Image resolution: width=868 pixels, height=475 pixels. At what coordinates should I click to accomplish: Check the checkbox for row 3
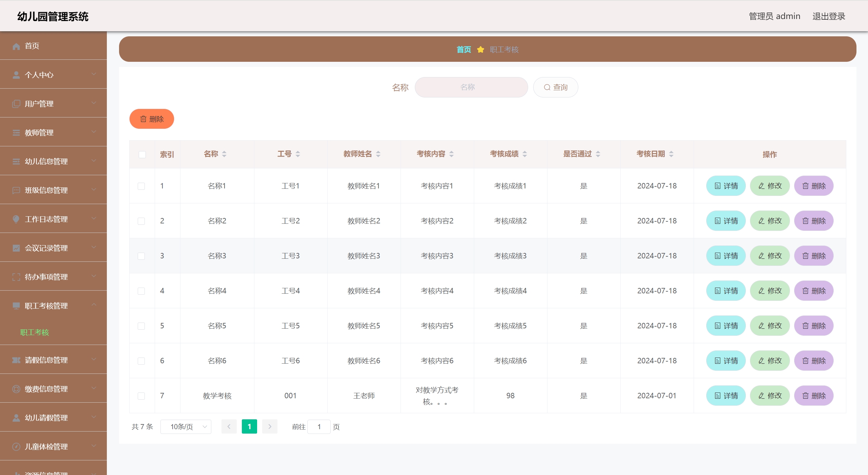(x=141, y=256)
